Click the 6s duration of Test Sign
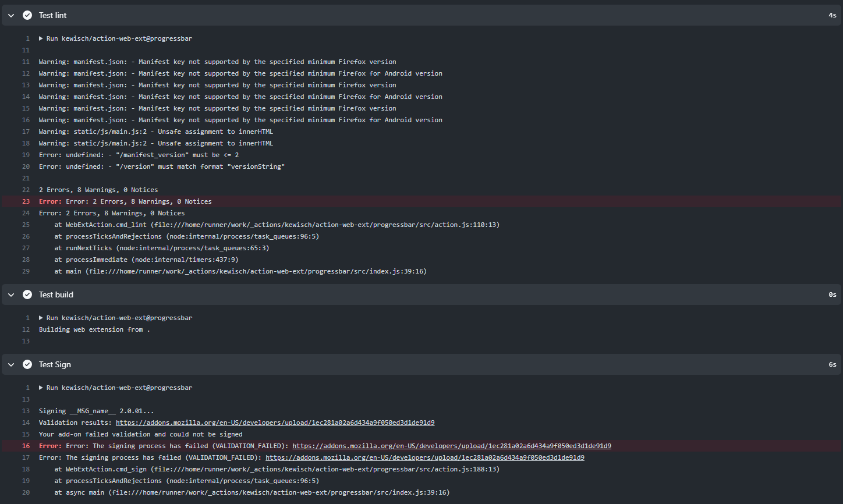This screenshot has width=843, height=504. click(x=833, y=364)
